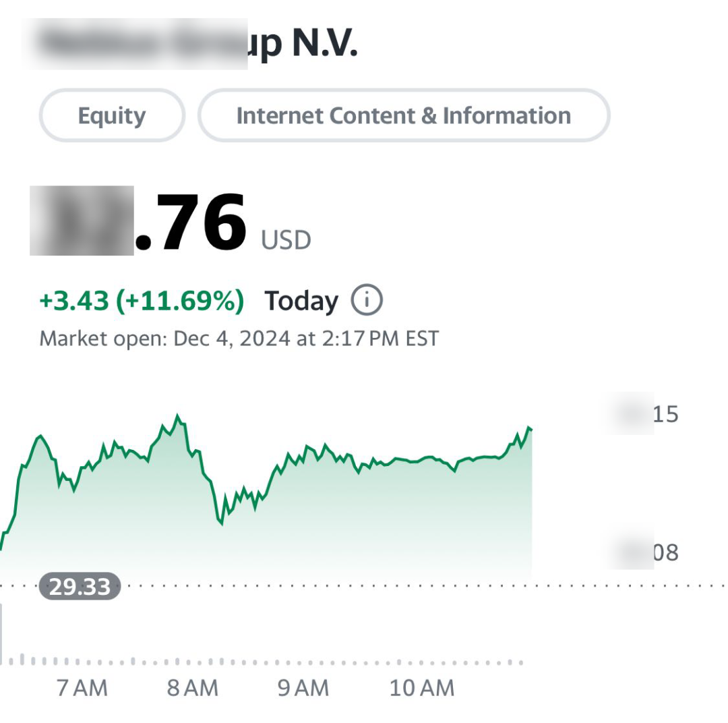728x723 pixels.
Task: Select the 8 AM time axis label
Action: point(193,688)
